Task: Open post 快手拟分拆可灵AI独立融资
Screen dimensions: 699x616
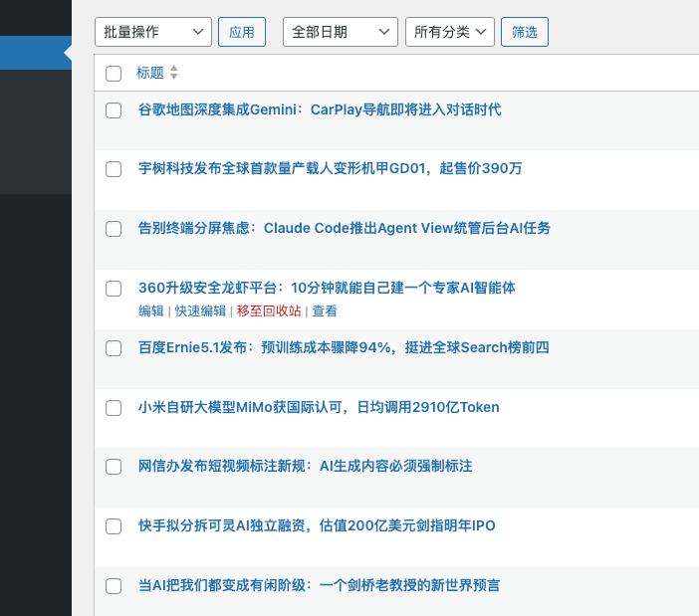Action: tap(317, 525)
